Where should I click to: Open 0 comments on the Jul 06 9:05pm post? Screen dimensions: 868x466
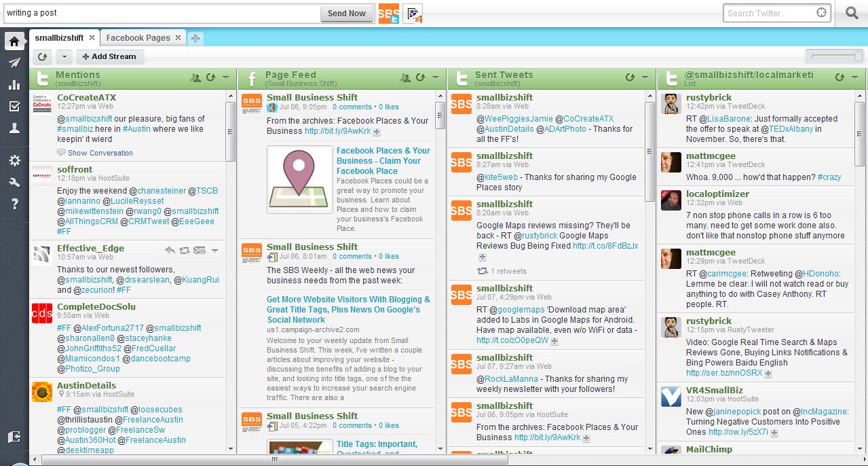click(351, 107)
